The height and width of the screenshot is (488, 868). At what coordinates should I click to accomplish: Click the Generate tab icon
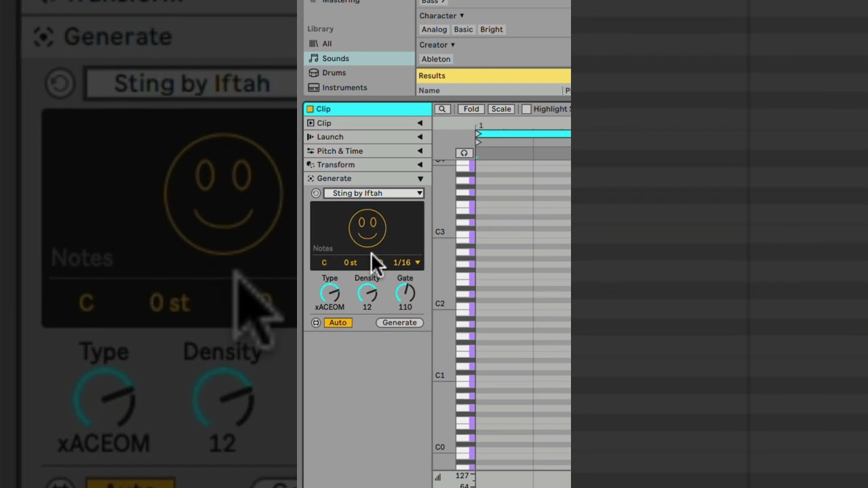(x=311, y=178)
